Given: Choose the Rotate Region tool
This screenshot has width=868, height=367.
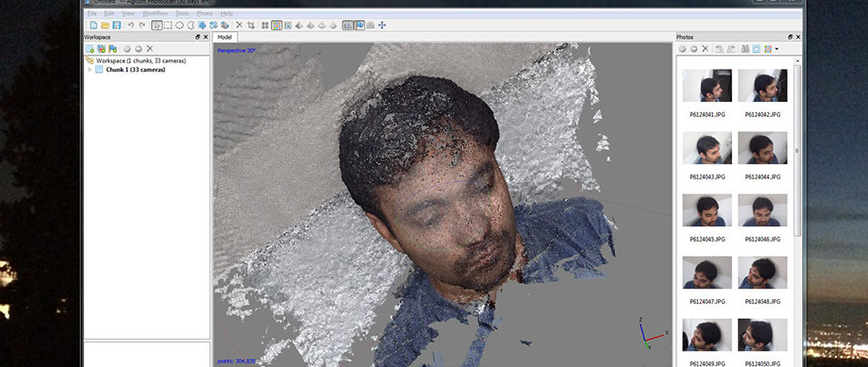Looking at the screenshot, I should click(x=213, y=25).
